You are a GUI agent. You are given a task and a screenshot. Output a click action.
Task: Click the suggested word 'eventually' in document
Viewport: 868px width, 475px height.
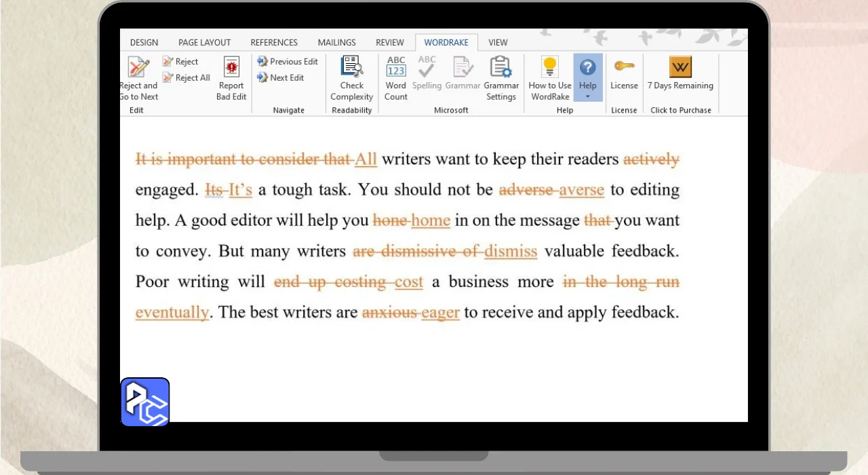point(172,313)
